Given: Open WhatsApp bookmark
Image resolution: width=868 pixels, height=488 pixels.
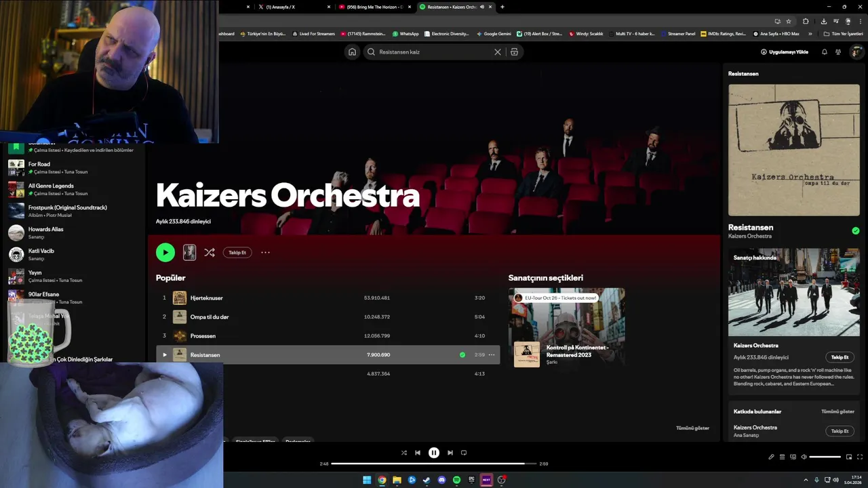Looking at the screenshot, I should coord(405,33).
